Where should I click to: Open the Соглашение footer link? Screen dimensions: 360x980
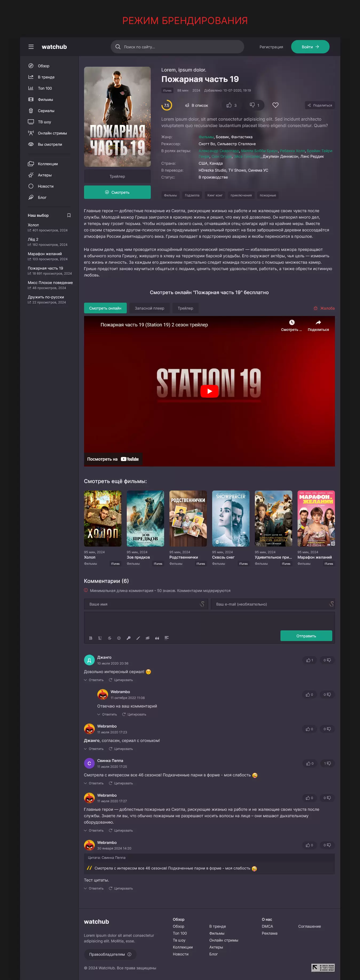(x=309, y=926)
